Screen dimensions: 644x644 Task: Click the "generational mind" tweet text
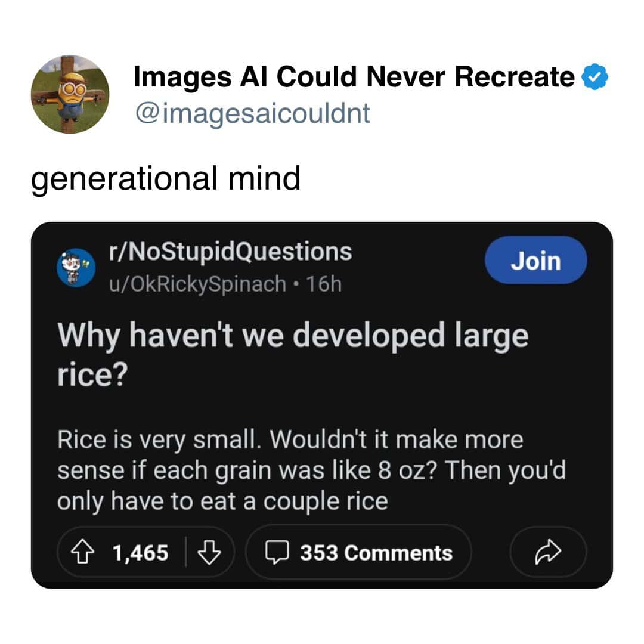point(165,178)
